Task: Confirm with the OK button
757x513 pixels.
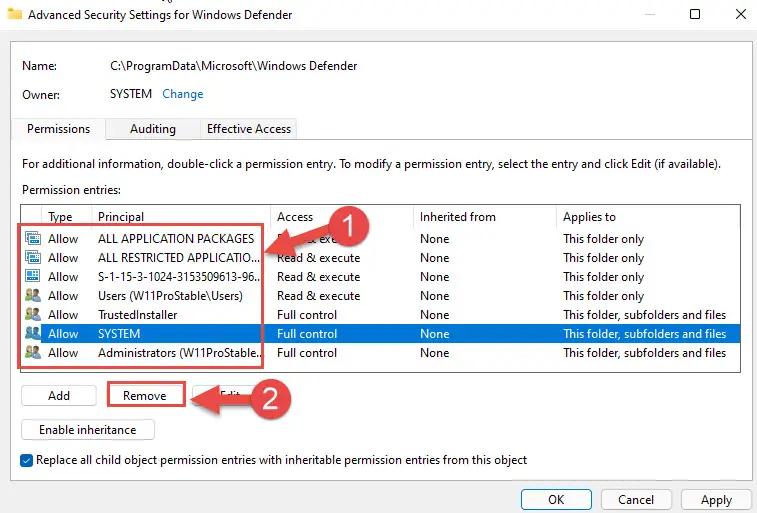Action: tap(556, 499)
